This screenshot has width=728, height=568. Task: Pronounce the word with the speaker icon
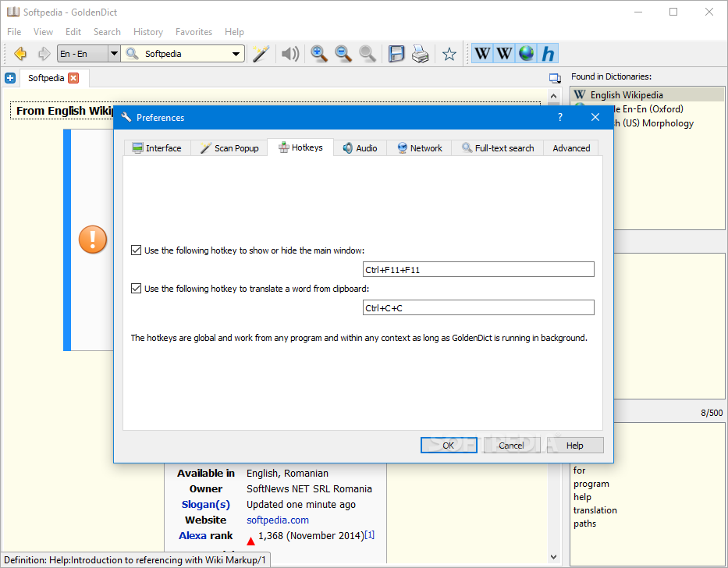[x=290, y=54]
